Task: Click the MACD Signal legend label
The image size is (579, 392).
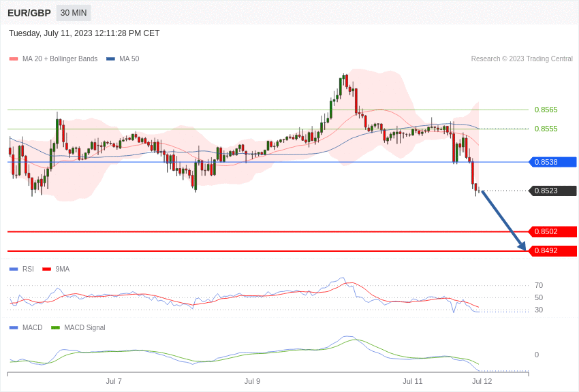Action: (x=84, y=327)
